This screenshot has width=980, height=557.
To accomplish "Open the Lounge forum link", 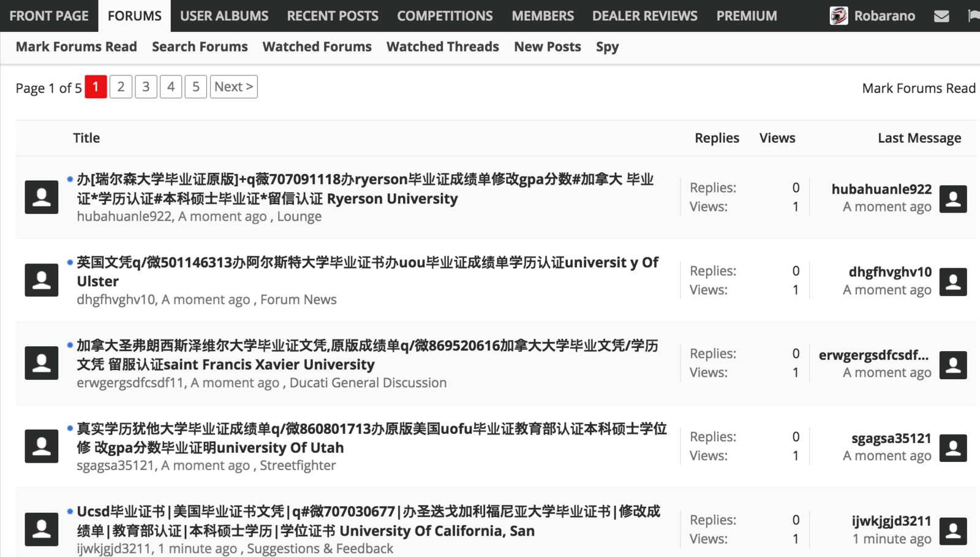I will click(299, 216).
